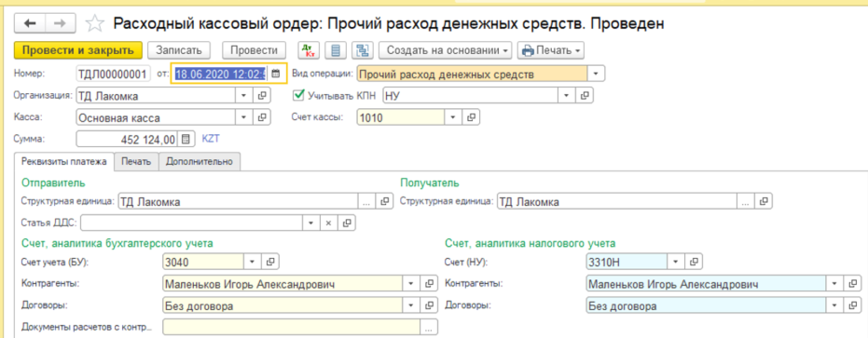This screenshot has width=868, height=338.
Task: Open the Счет кассы 1010 account record
Action: (471, 117)
